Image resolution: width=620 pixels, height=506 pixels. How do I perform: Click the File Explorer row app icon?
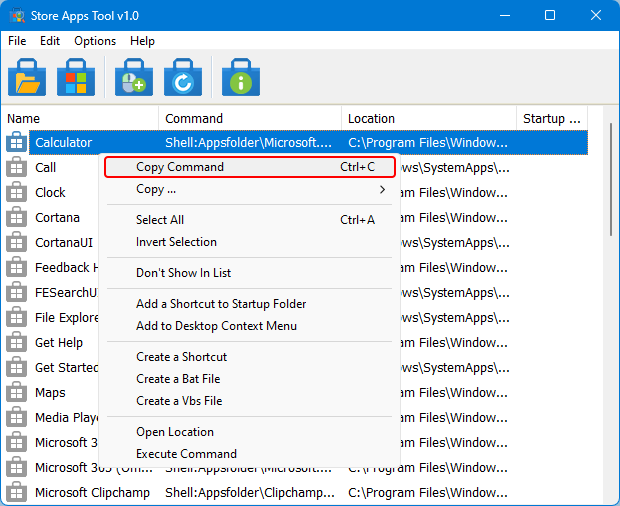point(16,317)
